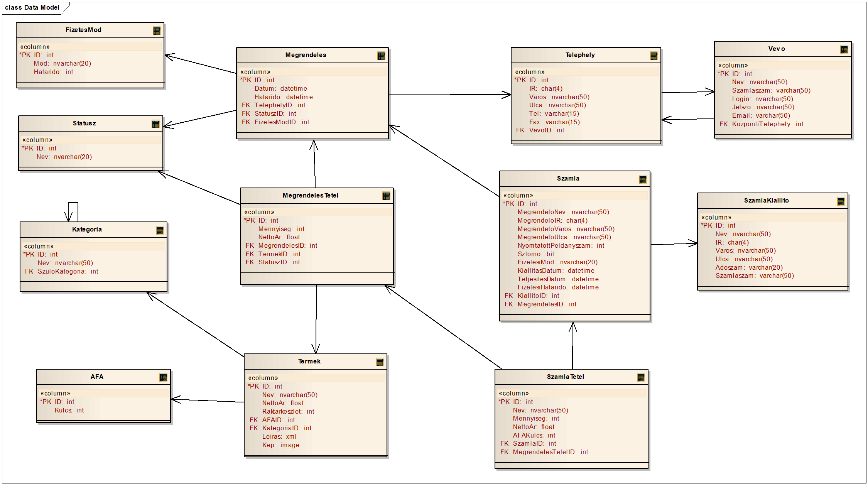The width and height of the screenshot is (868, 485).
Task: Select 'FK KiallitoID: int' in Szamla
Action: (x=532, y=296)
